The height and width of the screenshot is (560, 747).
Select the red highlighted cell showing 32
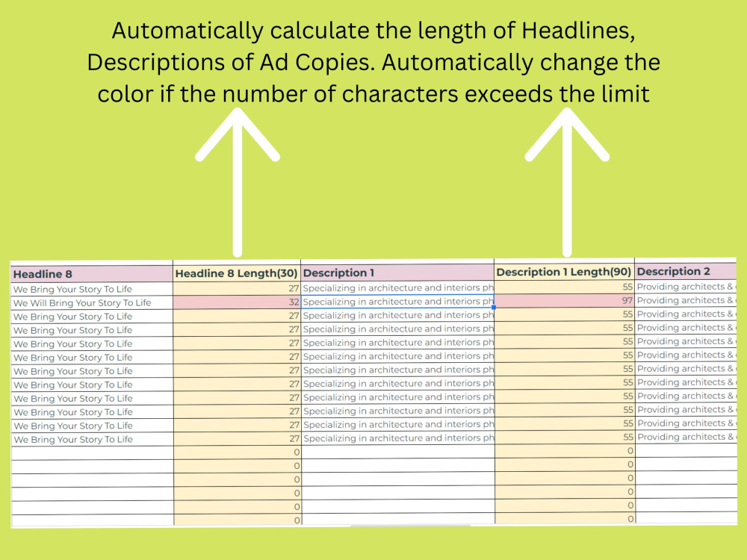pos(237,302)
